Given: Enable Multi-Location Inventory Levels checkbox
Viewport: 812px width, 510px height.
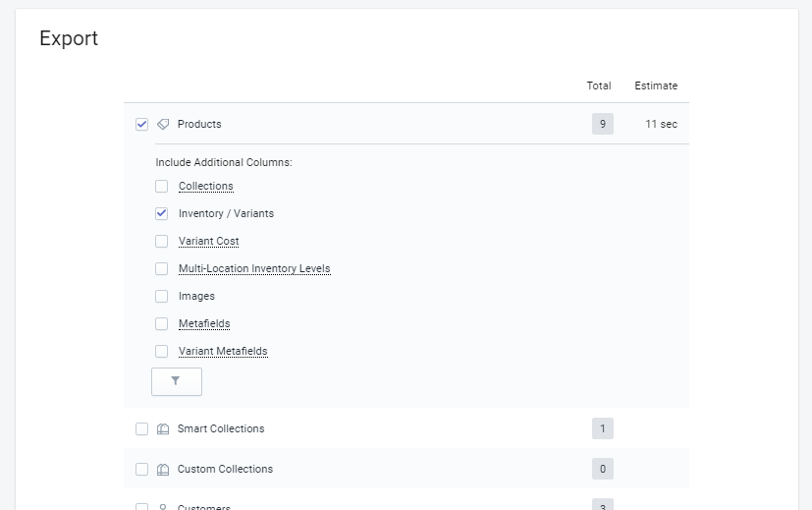Looking at the screenshot, I should pyautogui.click(x=162, y=269).
